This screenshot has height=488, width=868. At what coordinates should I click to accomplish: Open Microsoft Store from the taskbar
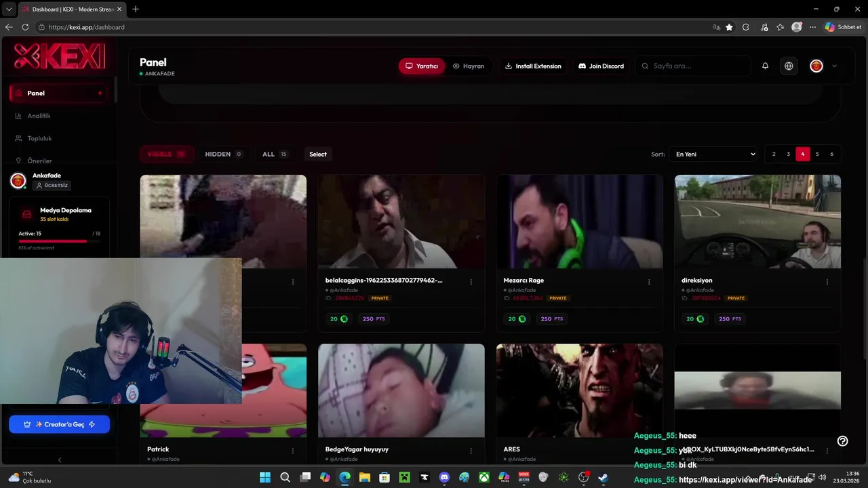coord(384,477)
